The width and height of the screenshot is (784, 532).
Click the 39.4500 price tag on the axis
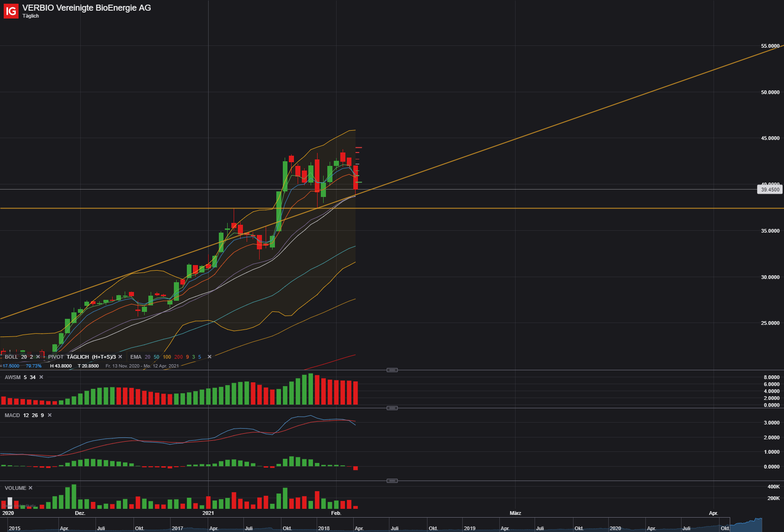(x=771, y=189)
